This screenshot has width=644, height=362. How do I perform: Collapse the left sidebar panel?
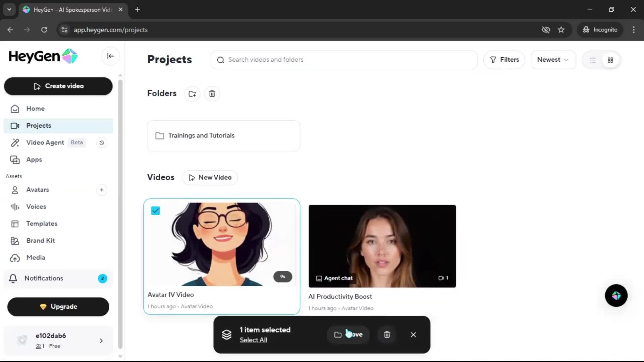110,56
